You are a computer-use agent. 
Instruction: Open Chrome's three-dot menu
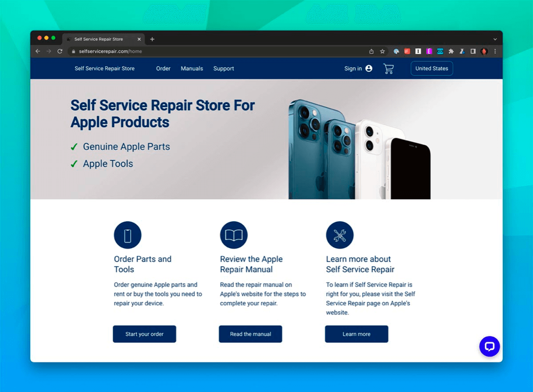[495, 51]
